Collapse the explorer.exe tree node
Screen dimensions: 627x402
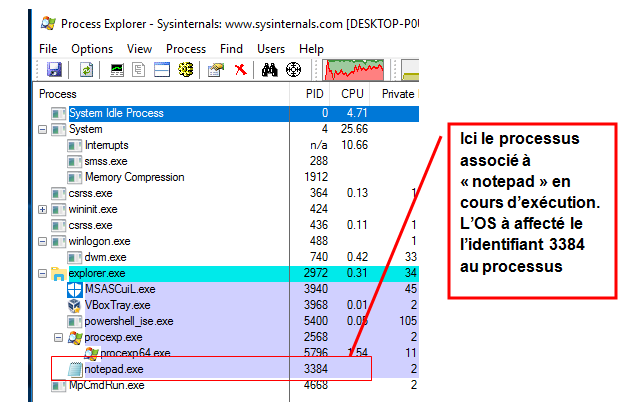click(42, 273)
